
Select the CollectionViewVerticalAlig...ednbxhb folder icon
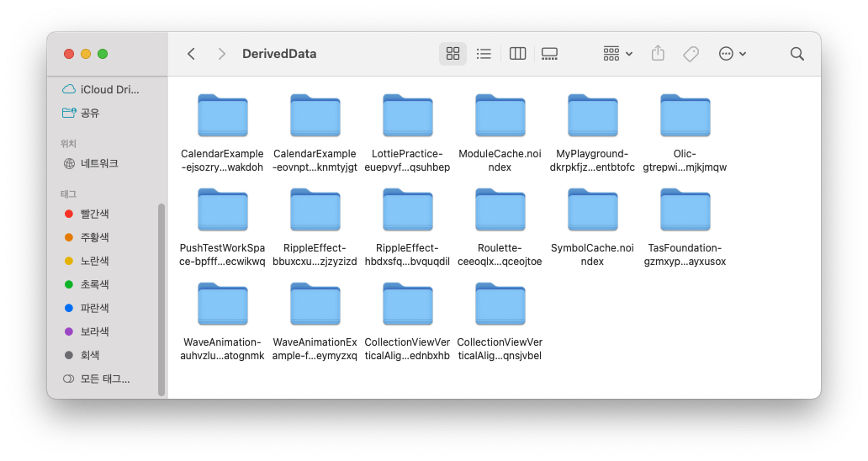(x=407, y=304)
